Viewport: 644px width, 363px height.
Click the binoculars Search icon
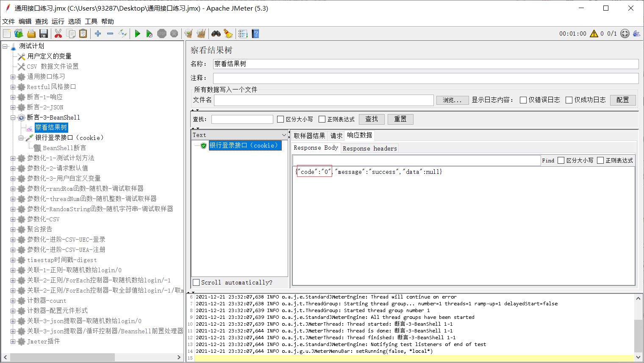[x=216, y=34]
